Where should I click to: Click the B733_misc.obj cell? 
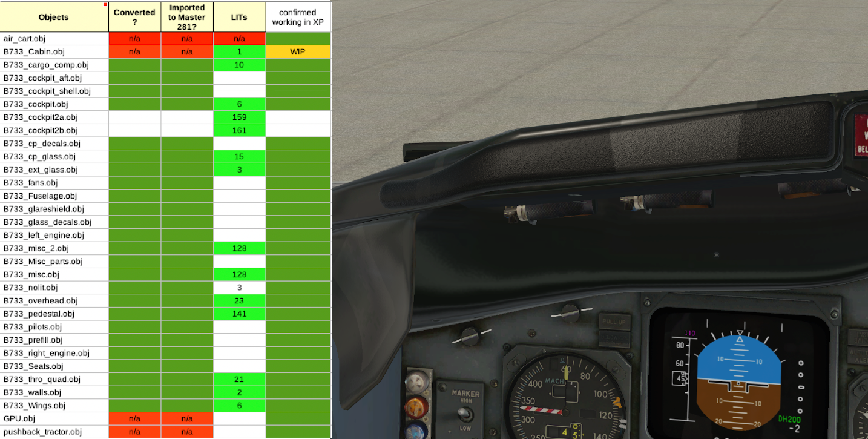pos(54,274)
